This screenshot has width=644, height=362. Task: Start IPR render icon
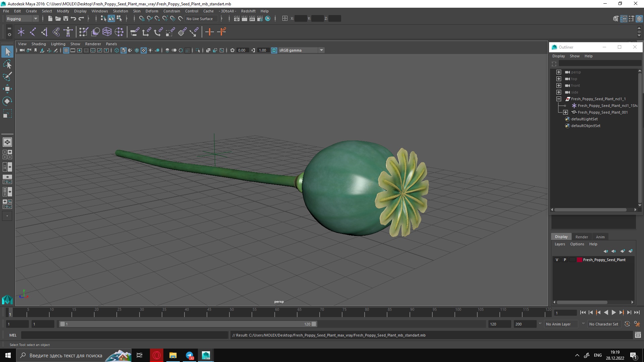pyautogui.click(x=252, y=19)
